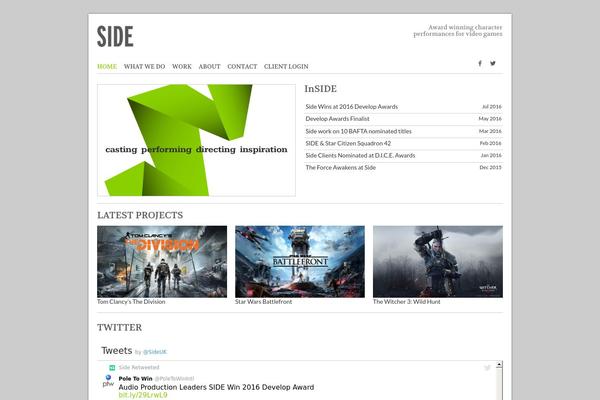This screenshot has width=600, height=400.
Task: Open the WORK menu item
Action: (182, 67)
